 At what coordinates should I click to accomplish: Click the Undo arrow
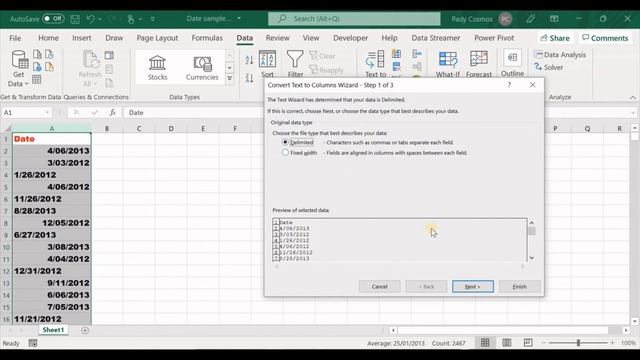click(91, 19)
